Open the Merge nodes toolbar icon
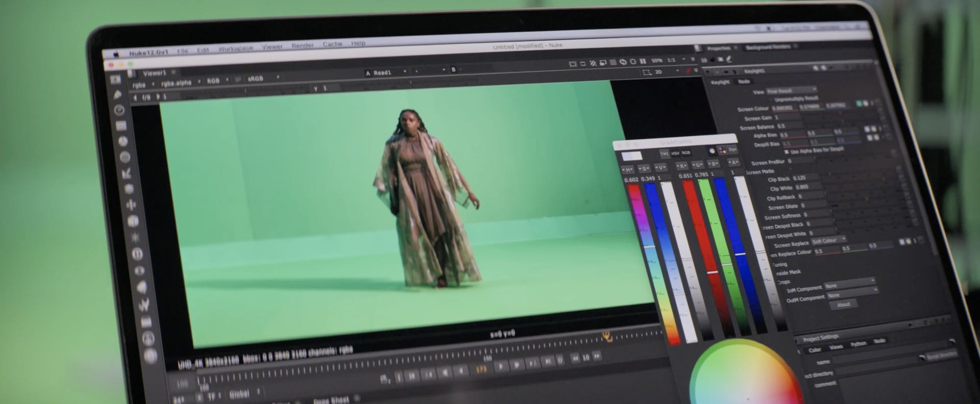This screenshot has width=980, height=404. click(x=129, y=189)
